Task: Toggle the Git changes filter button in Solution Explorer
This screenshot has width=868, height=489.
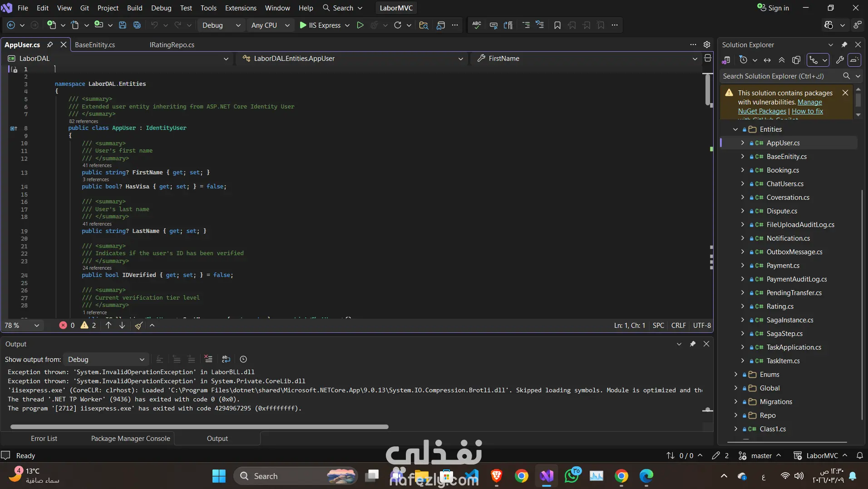Action: tap(818, 60)
